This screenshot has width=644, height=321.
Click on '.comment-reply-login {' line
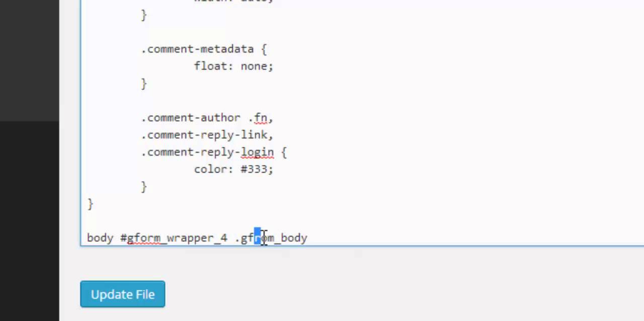point(214,152)
